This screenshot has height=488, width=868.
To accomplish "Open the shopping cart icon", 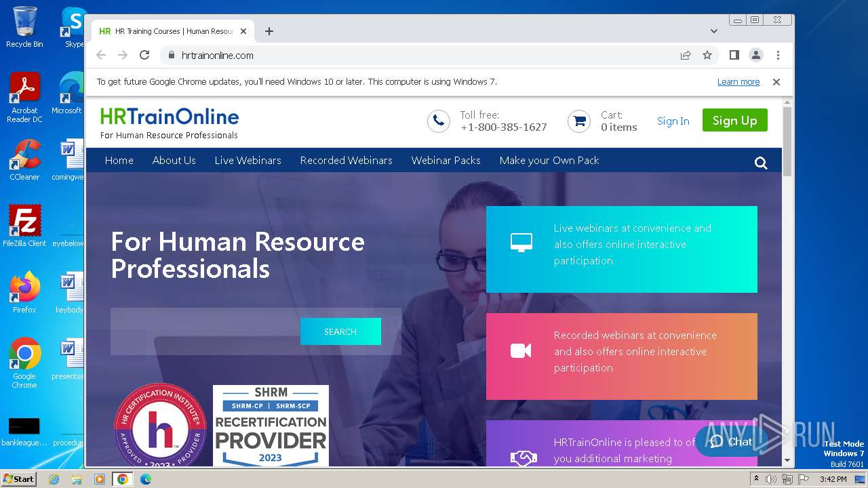I will [579, 121].
